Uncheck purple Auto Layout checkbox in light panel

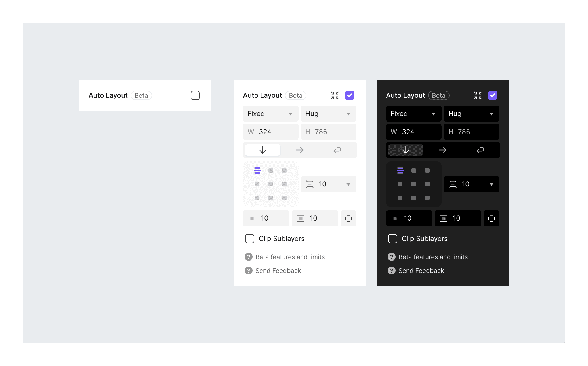pos(350,95)
